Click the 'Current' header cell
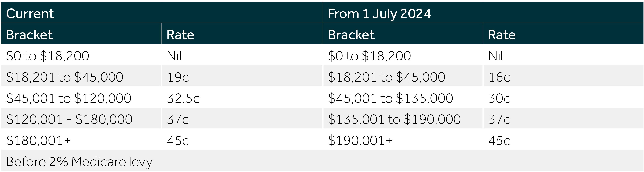 tap(162, 12)
